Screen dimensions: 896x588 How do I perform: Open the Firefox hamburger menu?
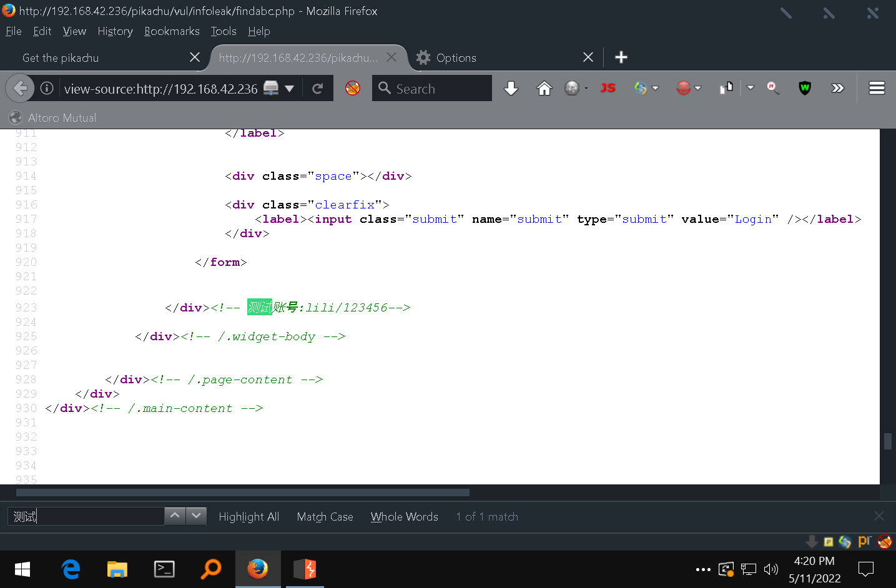pos(877,88)
